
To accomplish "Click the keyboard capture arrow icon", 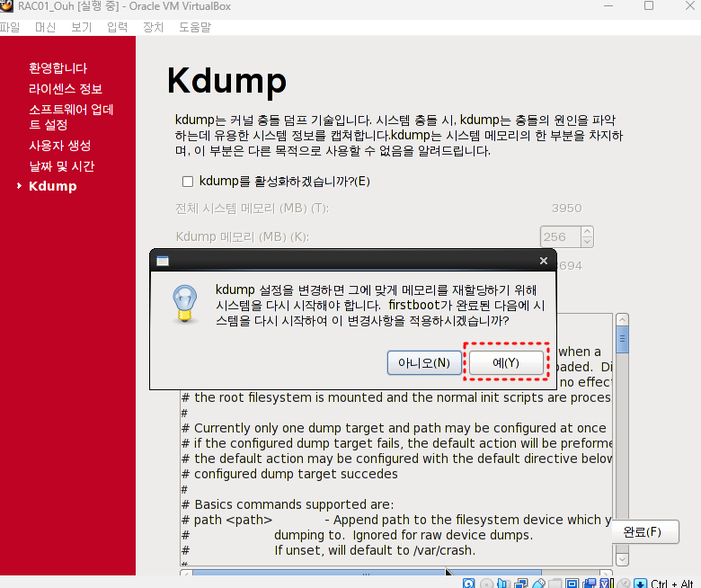I will click(640, 584).
